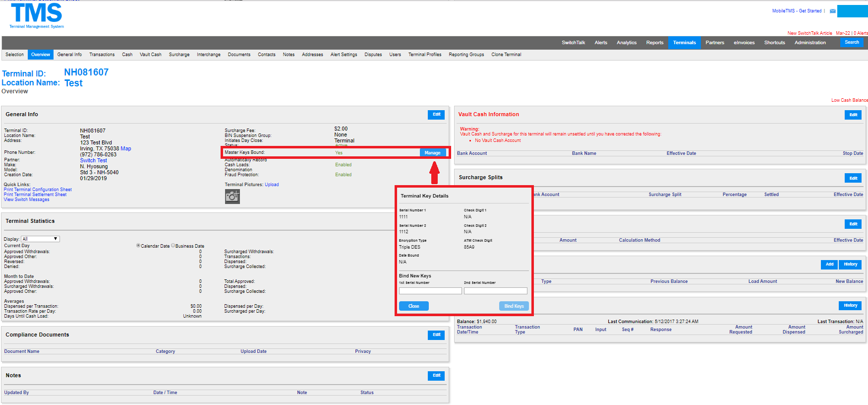Open the Reporting Groups tab

point(466,55)
